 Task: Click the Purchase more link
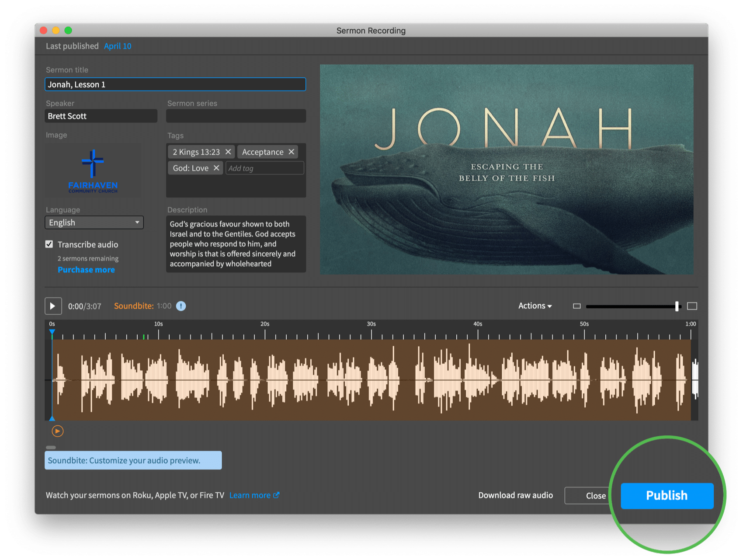pyautogui.click(x=87, y=270)
